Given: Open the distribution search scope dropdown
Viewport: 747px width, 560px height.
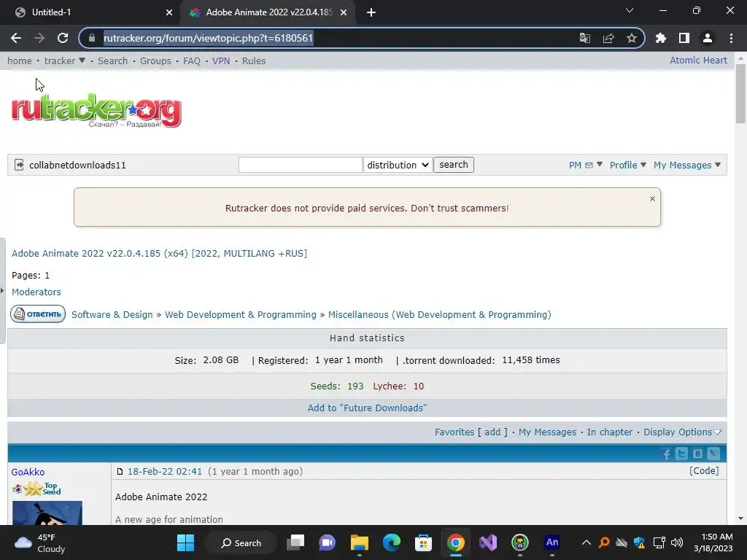Looking at the screenshot, I should click(398, 165).
